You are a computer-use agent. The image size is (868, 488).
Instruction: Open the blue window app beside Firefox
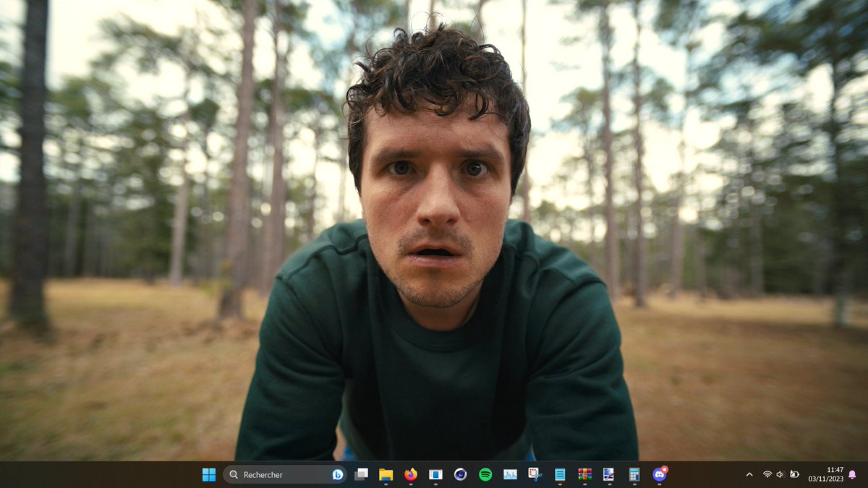[x=435, y=474]
